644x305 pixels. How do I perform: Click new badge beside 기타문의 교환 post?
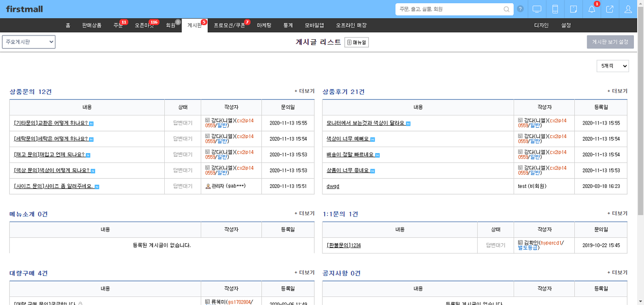(91, 124)
